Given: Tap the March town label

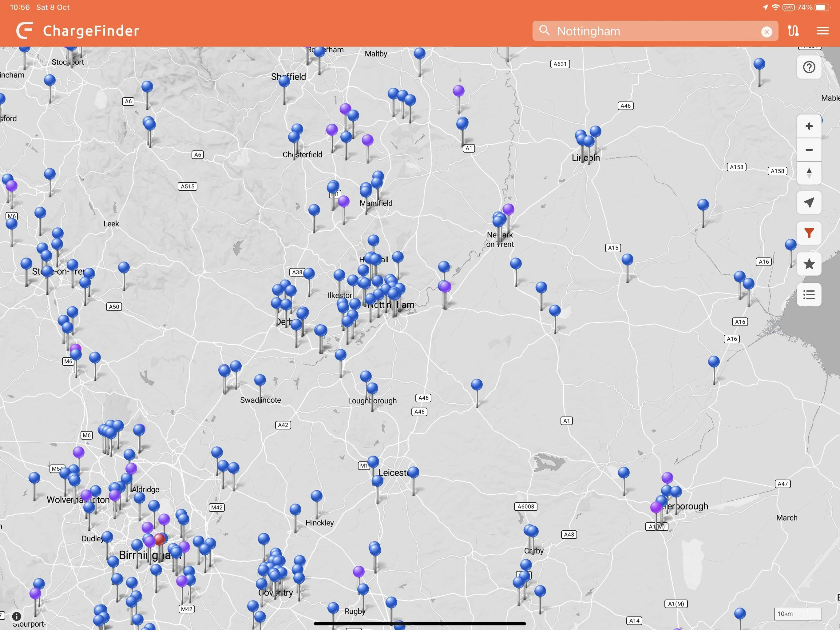Looking at the screenshot, I should point(787,518).
